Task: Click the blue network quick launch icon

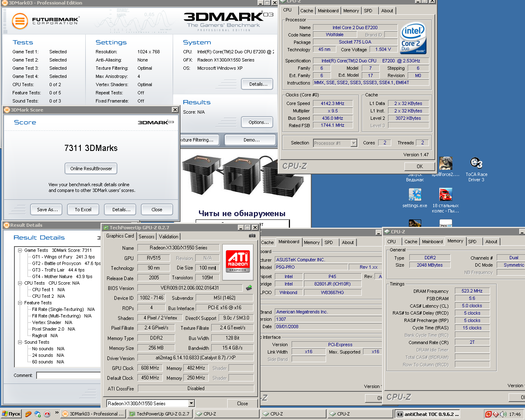Action: pyautogui.click(x=38, y=414)
